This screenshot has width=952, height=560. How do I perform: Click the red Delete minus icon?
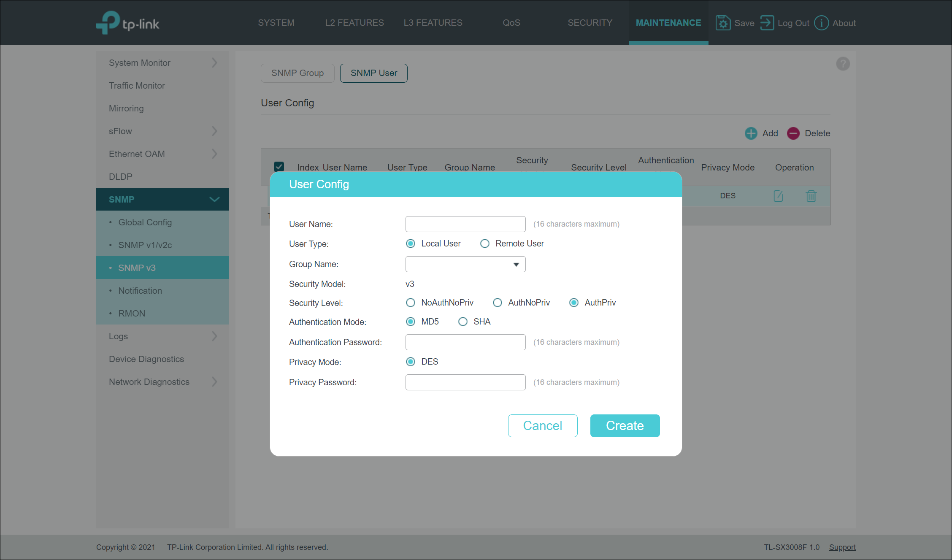point(793,133)
